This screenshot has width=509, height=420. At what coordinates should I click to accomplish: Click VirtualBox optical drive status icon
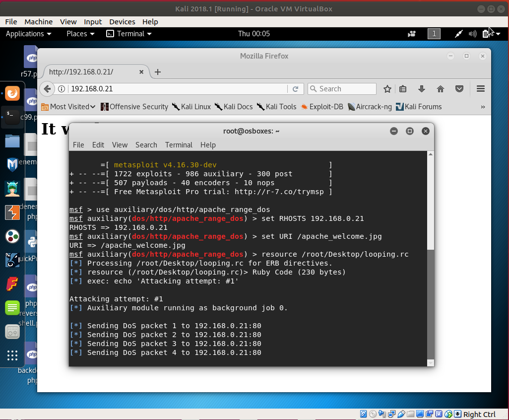pos(373,414)
